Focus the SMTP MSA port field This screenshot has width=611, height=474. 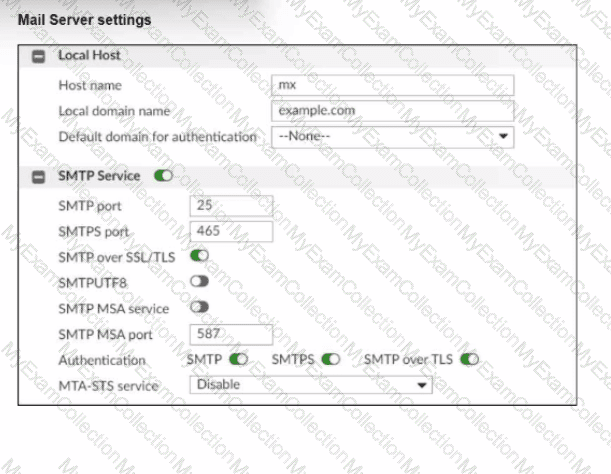click(x=231, y=335)
